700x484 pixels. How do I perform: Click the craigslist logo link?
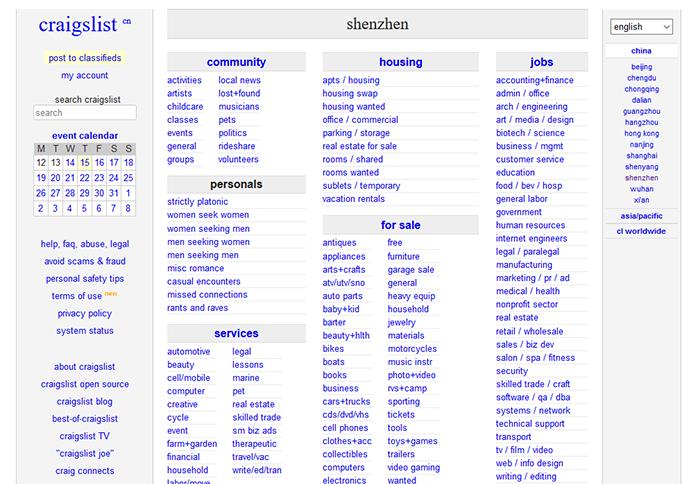coord(78,25)
